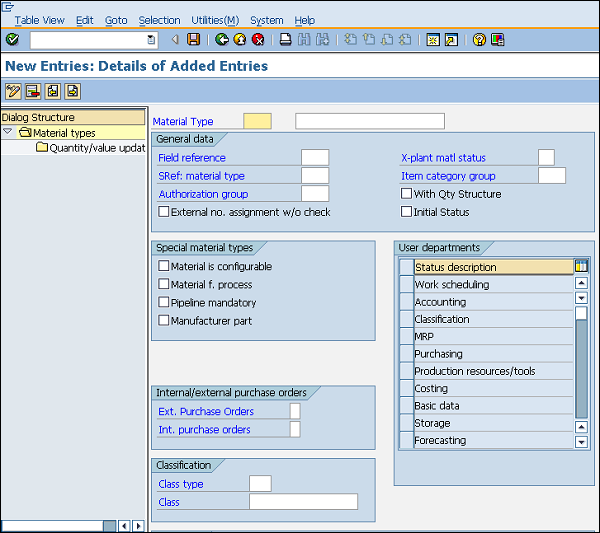The height and width of the screenshot is (533, 600).
Task: Click the green checkmark Enter icon
Action: tap(12, 39)
